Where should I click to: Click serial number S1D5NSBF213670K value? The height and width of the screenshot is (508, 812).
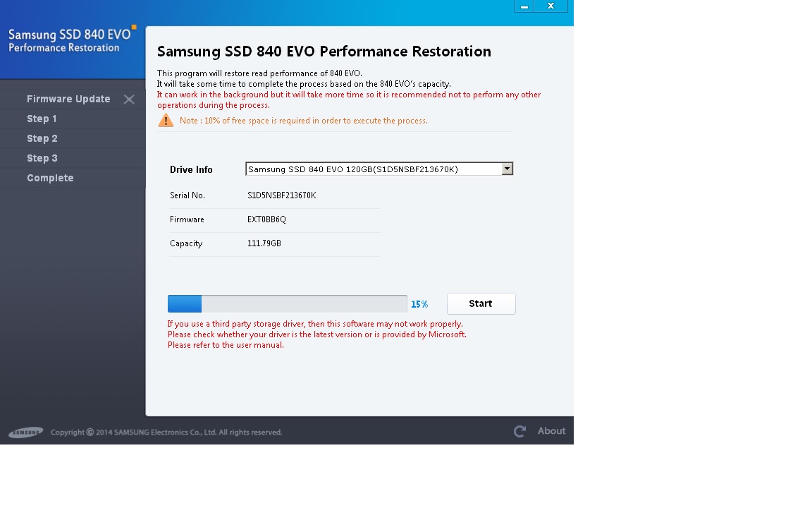tap(282, 195)
